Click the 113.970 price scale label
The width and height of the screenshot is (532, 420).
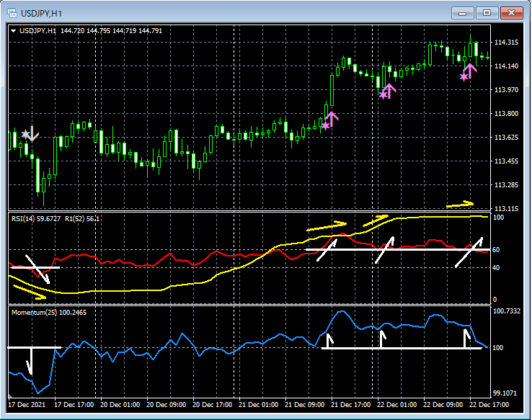point(506,90)
